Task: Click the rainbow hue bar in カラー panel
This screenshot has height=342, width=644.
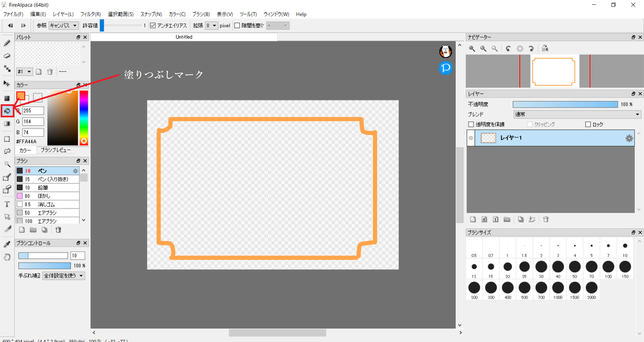Action: (x=84, y=118)
